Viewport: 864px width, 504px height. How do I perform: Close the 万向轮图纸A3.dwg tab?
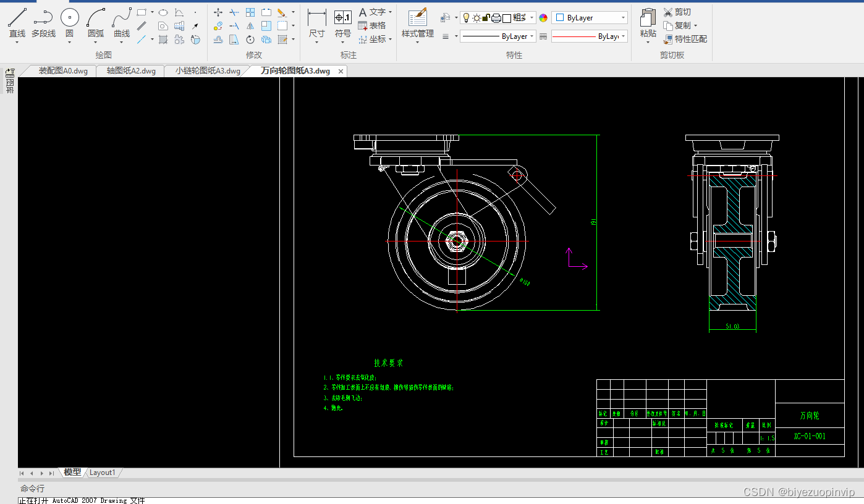(341, 72)
